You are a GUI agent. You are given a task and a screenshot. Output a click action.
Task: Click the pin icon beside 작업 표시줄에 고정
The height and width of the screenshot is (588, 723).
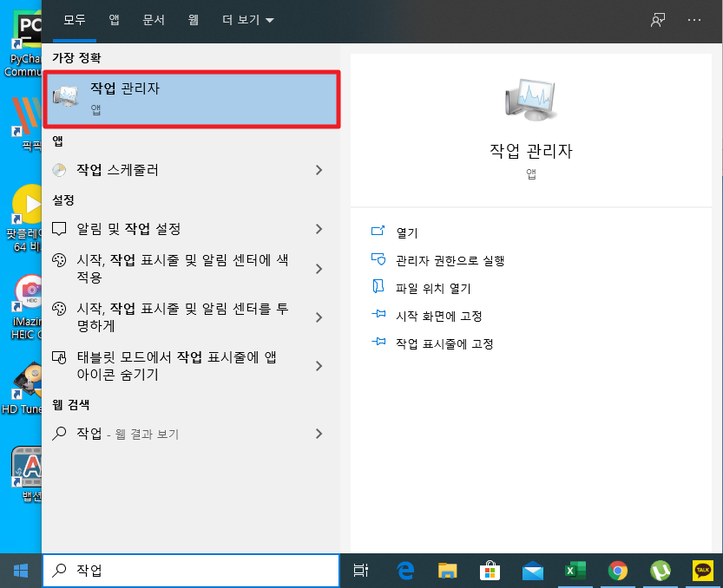point(378,342)
